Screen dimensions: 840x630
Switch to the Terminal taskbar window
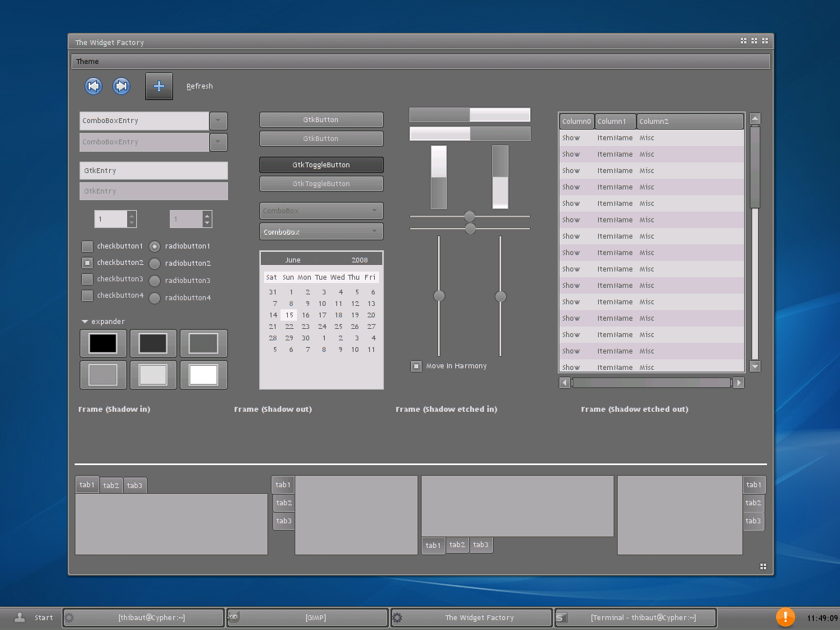636,618
